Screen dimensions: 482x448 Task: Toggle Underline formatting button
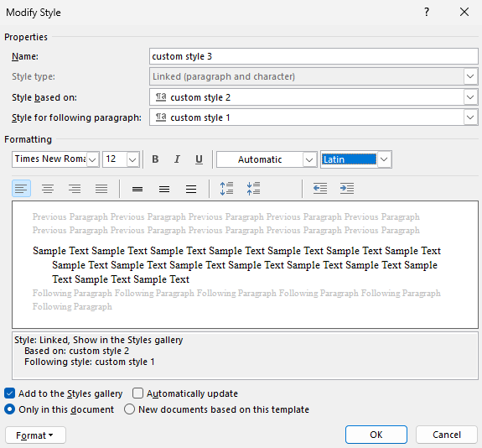tap(199, 159)
